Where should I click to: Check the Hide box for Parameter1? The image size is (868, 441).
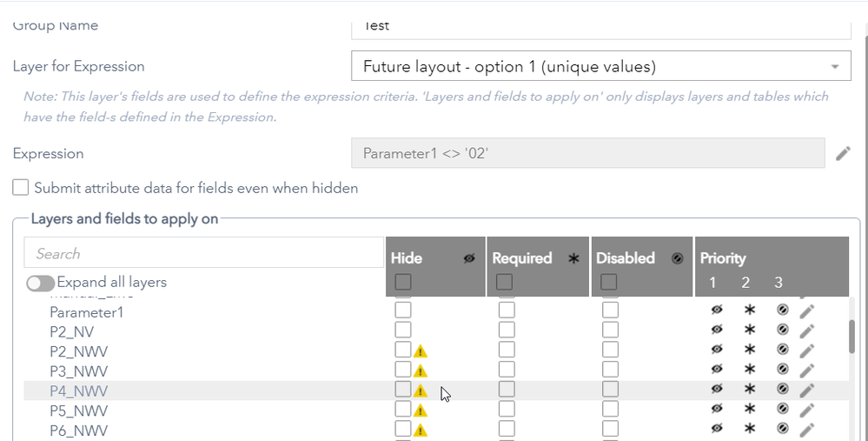click(x=403, y=311)
